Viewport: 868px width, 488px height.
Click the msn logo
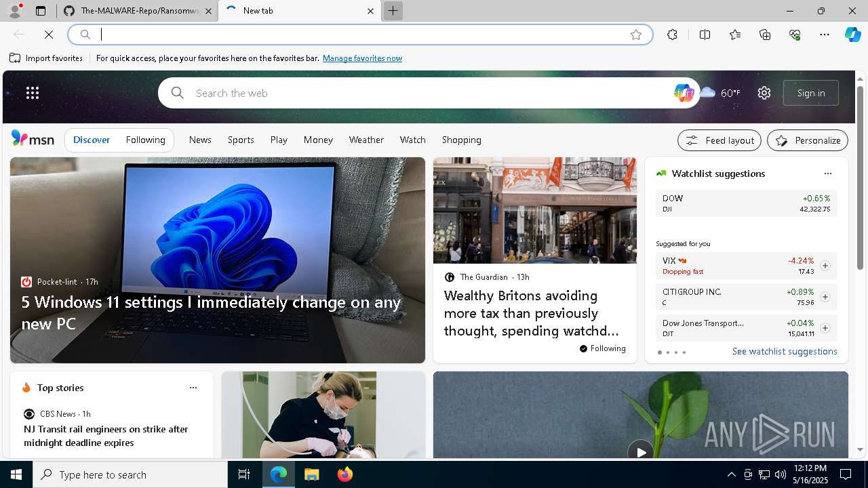[x=33, y=139]
